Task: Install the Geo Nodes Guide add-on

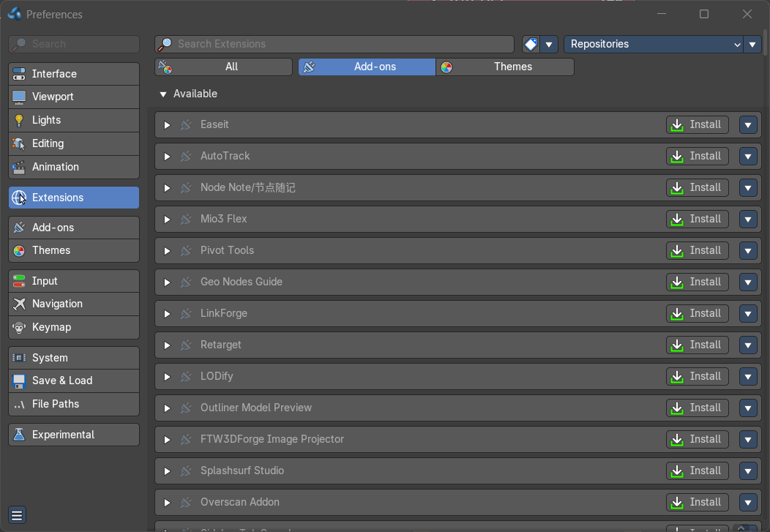Action: click(698, 282)
